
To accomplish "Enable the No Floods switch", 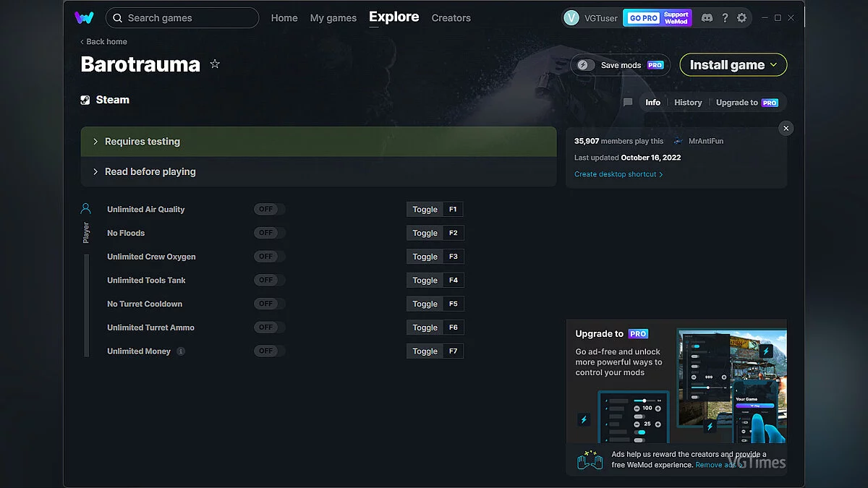I will click(x=269, y=233).
